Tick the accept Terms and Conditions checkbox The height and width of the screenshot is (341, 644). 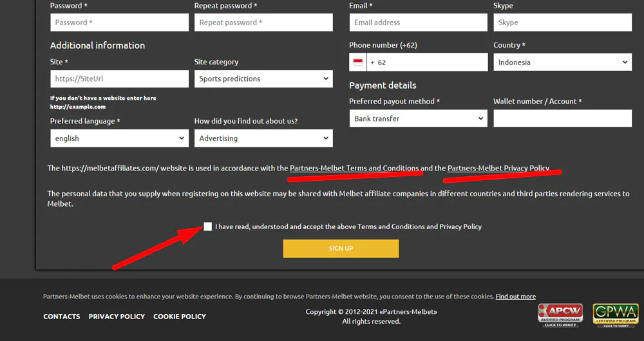click(208, 226)
